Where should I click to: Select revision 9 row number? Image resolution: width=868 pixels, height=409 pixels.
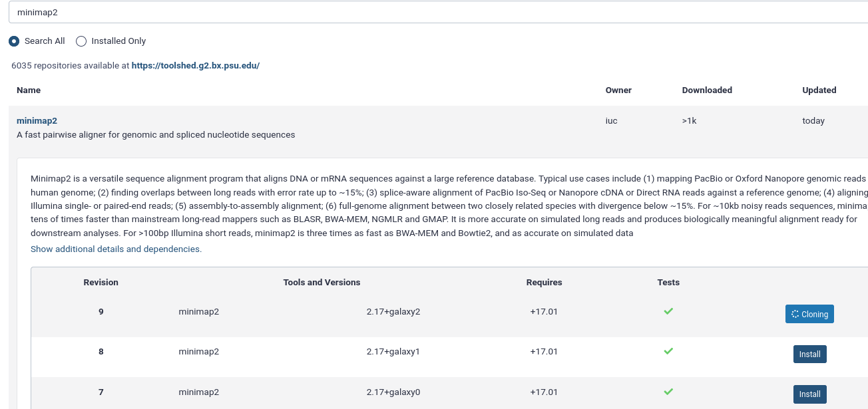[101, 311]
